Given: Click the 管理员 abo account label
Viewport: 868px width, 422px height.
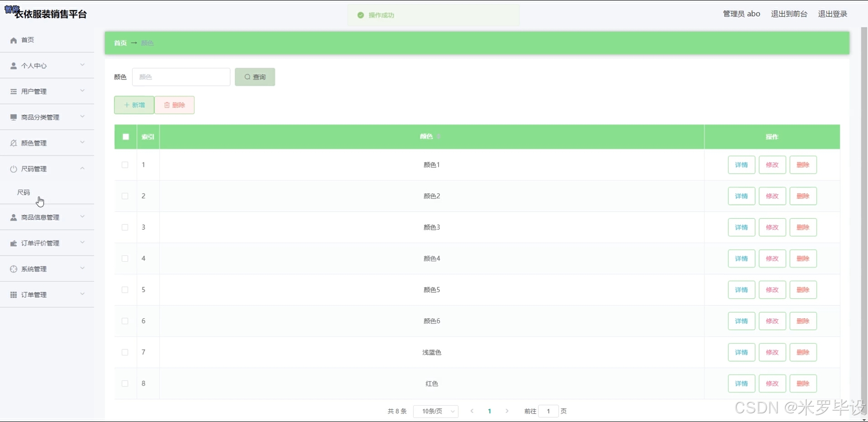Looking at the screenshot, I should click(x=741, y=14).
